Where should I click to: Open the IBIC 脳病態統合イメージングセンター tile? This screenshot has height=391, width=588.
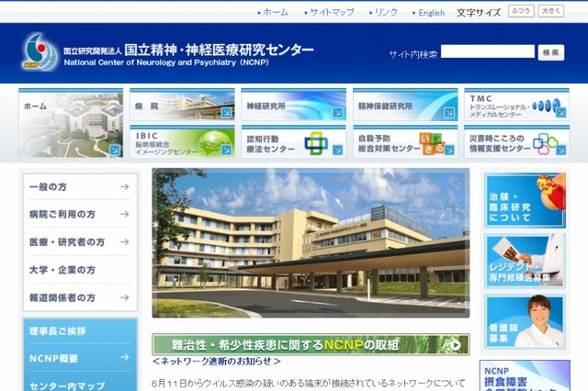pyautogui.click(x=182, y=142)
